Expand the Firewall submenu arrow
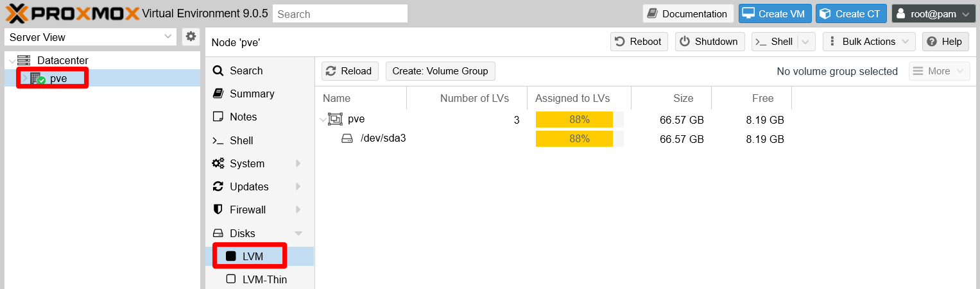 point(298,210)
